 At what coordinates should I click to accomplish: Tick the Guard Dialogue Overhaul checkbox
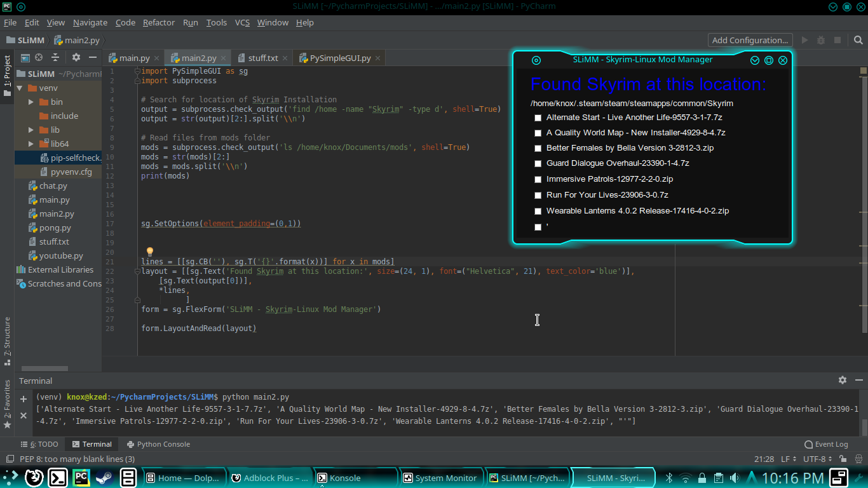(538, 163)
